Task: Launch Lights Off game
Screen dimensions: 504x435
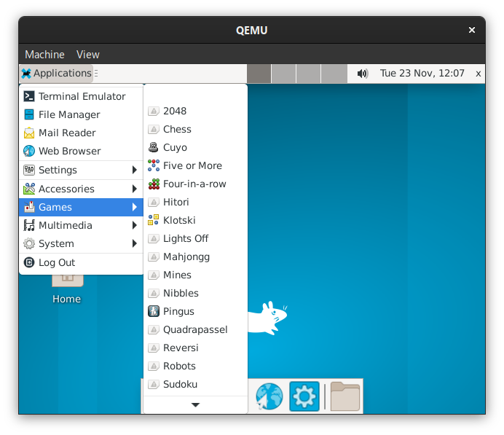Action: click(195, 238)
